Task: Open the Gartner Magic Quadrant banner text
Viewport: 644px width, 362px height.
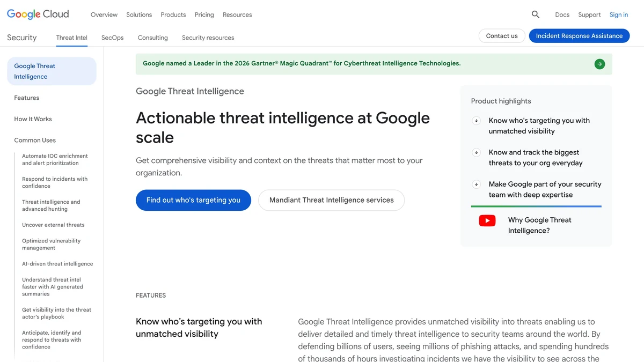Action: [302, 63]
